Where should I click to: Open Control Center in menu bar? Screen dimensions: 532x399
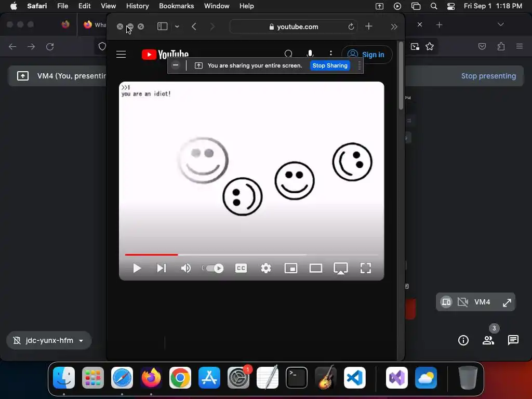point(450,6)
